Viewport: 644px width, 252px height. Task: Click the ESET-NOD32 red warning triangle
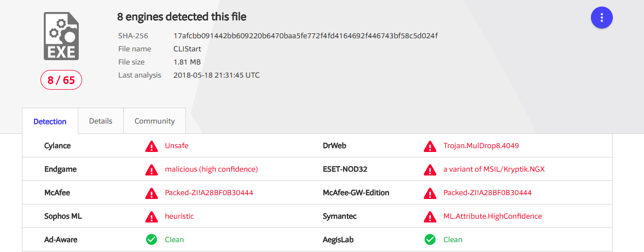pos(430,170)
